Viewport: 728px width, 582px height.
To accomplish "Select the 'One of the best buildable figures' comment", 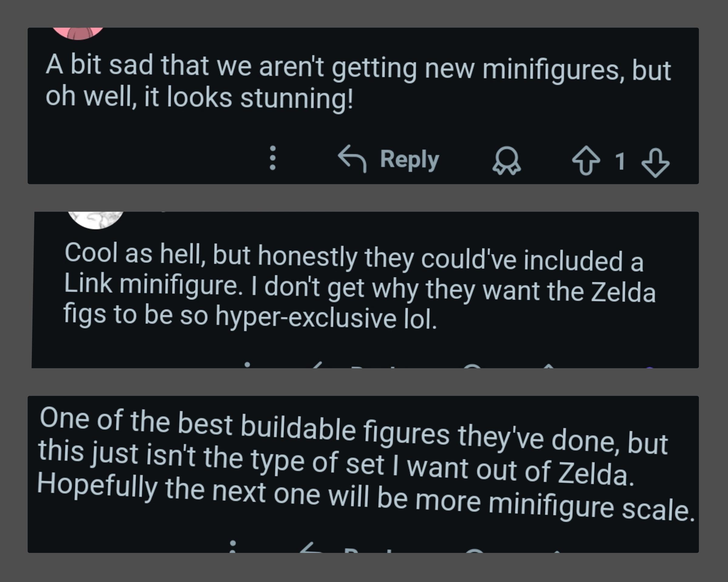I will (366, 464).
